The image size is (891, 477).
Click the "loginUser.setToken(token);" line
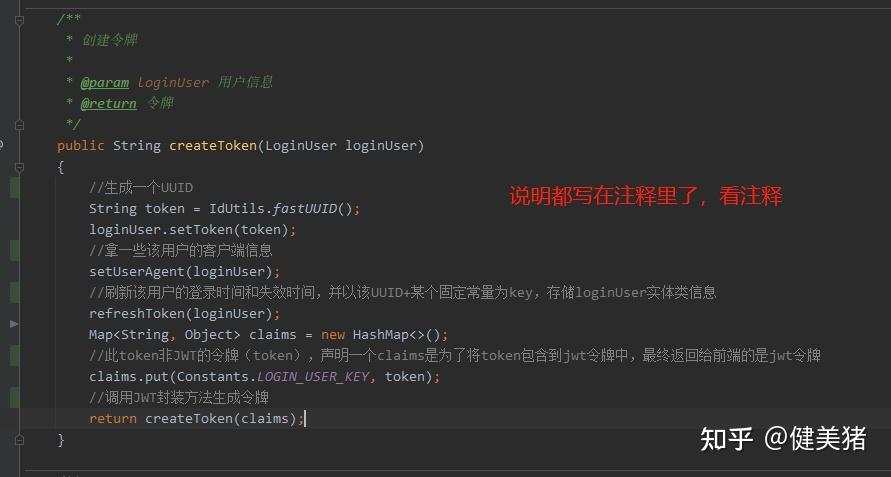[x=193, y=230]
